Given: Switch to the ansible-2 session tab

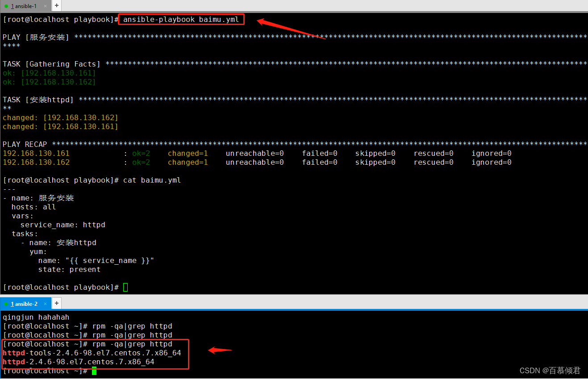Looking at the screenshot, I should point(25,304).
